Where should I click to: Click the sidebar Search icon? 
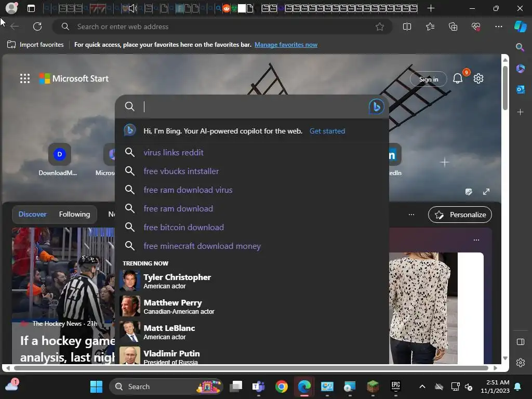point(520,47)
